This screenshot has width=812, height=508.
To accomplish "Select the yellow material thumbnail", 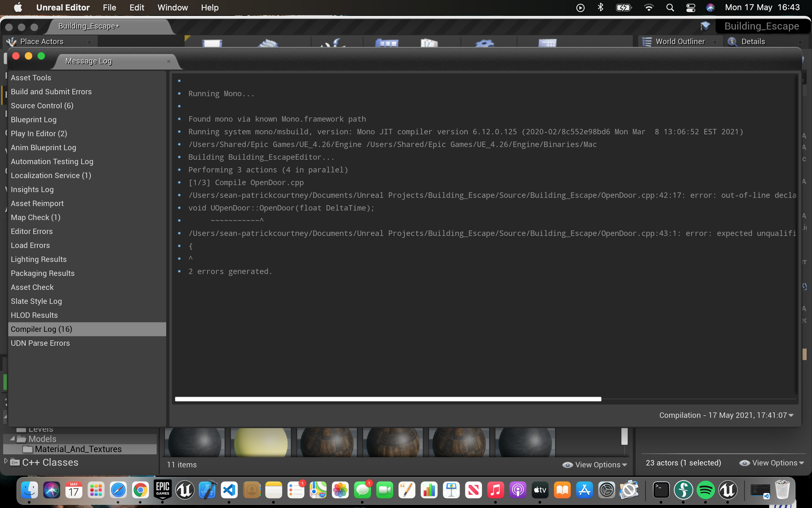I will pyautogui.click(x=261, y=442).
